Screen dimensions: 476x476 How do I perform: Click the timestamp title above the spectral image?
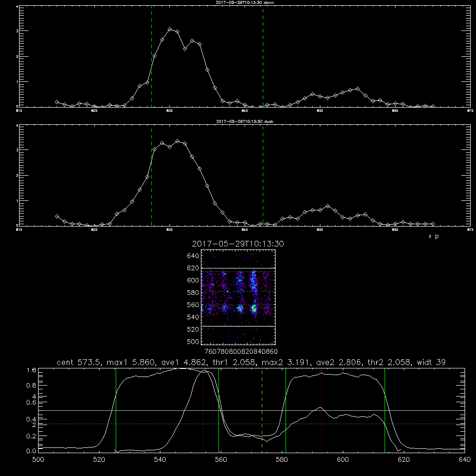(238, 244)
